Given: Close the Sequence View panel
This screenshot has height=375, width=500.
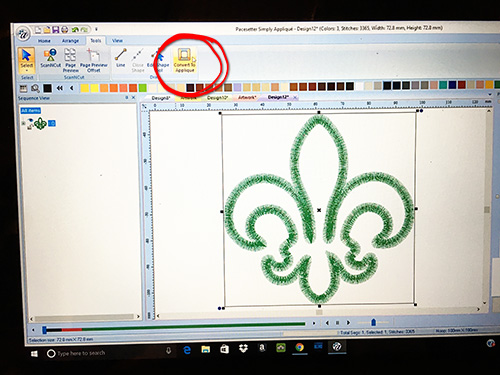Looking at the screenshot, I should pyautogui.click(x=133, y=98).
